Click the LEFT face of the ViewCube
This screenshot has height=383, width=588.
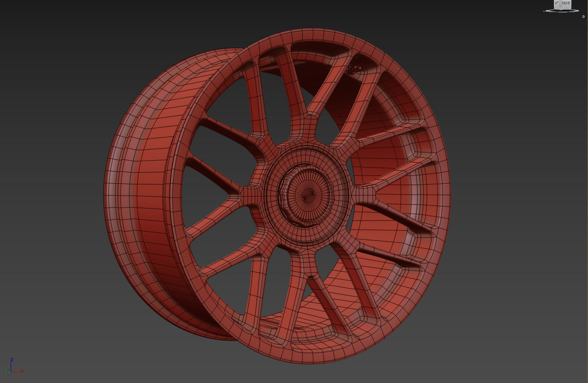557,4
